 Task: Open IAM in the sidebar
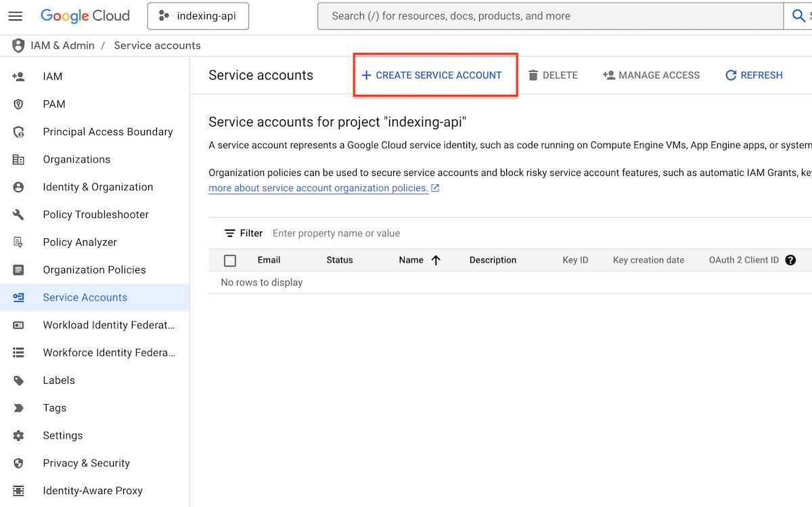click(52, 76)
